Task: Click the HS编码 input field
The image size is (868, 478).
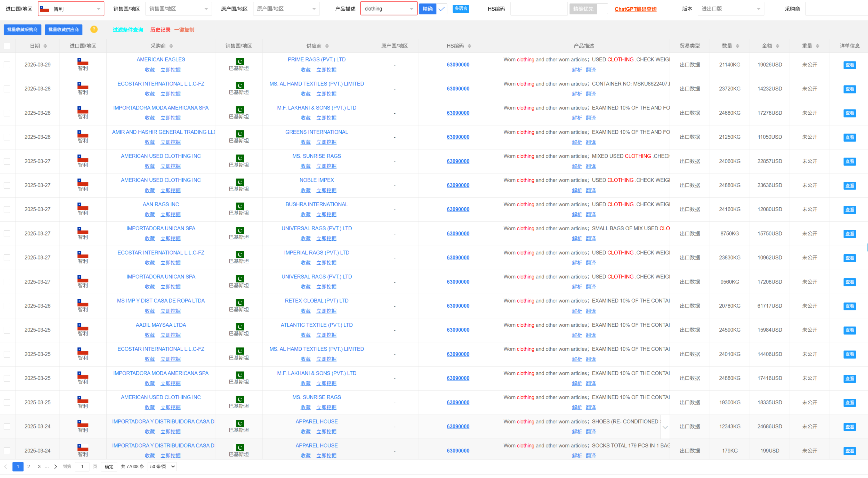Action: pos(539,9)
